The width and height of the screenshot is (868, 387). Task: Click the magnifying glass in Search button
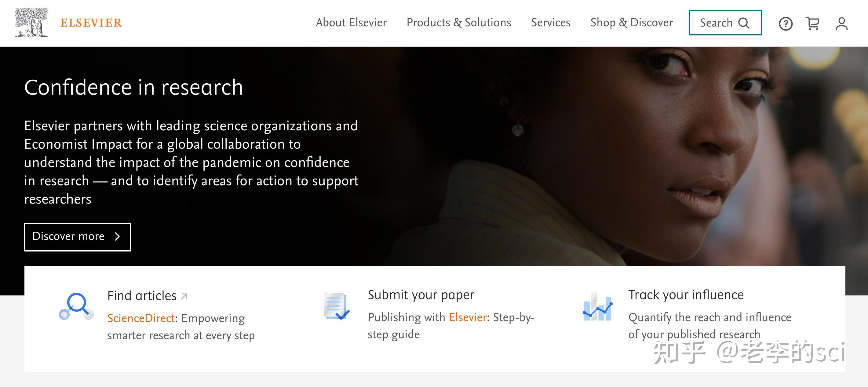[744, 23]
